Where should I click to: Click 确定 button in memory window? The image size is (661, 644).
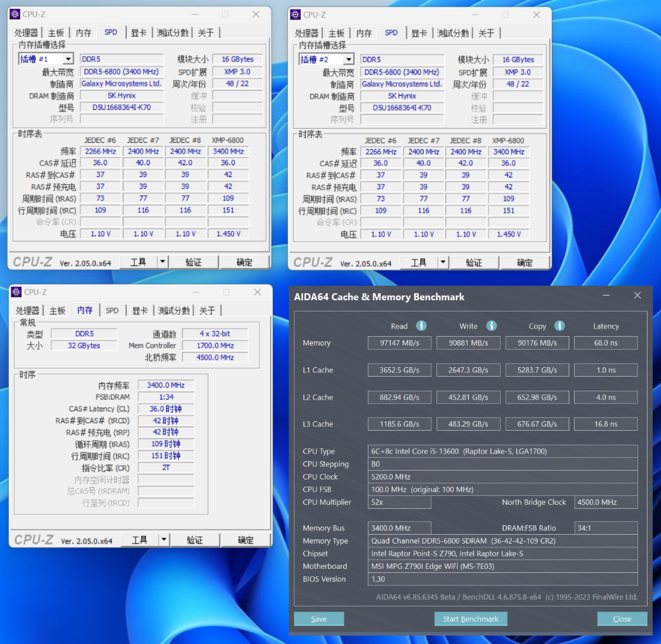click(246, 540)
